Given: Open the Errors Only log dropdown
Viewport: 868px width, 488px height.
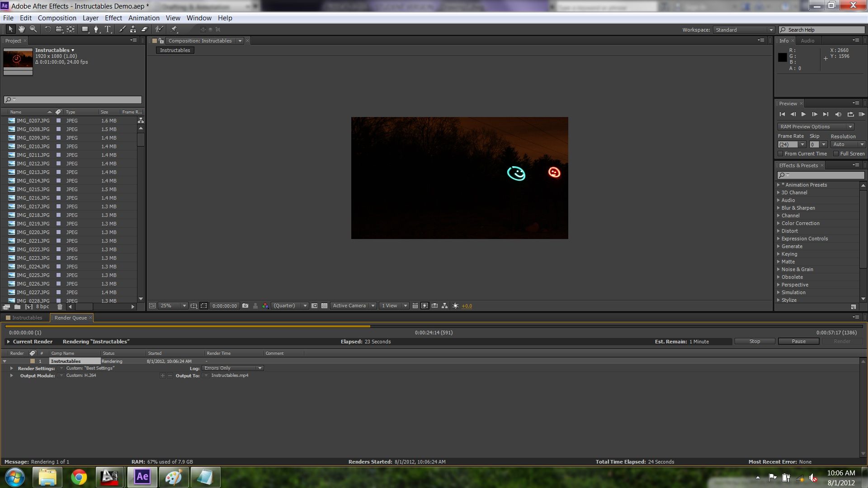Looking at the screenshot, I should coord(233,368).
